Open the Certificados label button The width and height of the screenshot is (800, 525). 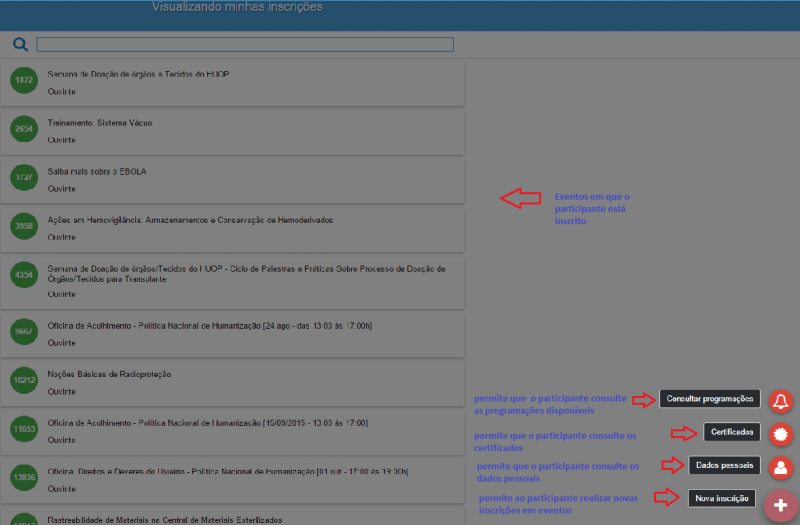click(731, 432)
